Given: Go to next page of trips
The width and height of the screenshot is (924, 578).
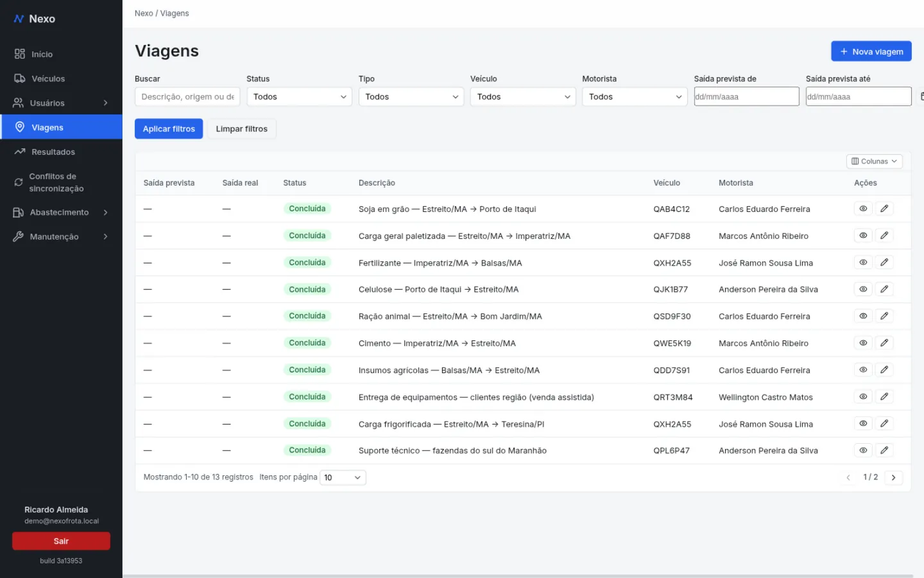Looking at the screenshot, I should (x=893, y=477).
